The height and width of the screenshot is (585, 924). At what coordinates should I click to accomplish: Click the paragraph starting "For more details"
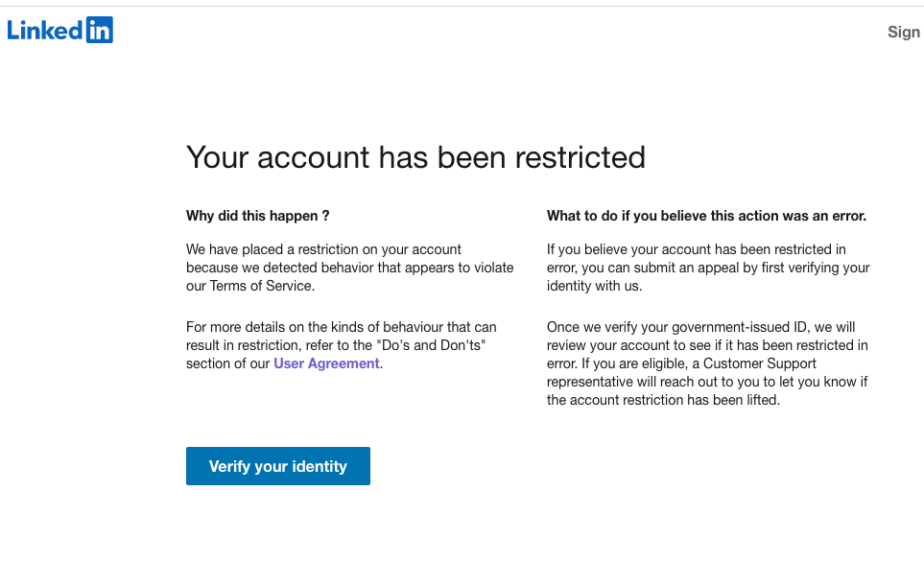point(342,345)
